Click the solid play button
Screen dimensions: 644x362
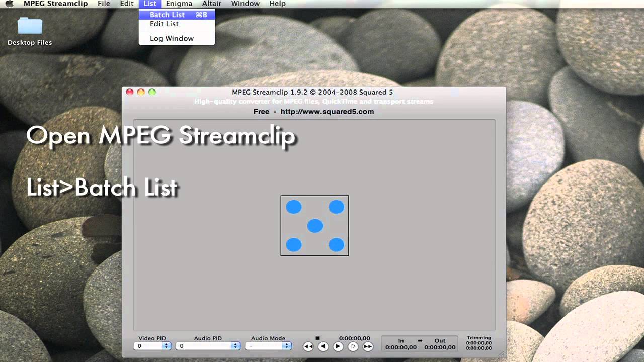[x=338, y=346]
